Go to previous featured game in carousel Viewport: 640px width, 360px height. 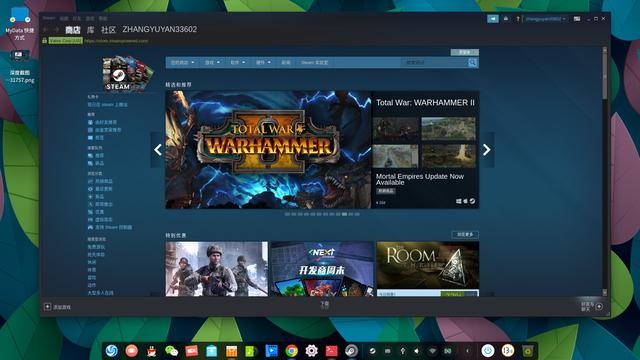click(158, 150)
